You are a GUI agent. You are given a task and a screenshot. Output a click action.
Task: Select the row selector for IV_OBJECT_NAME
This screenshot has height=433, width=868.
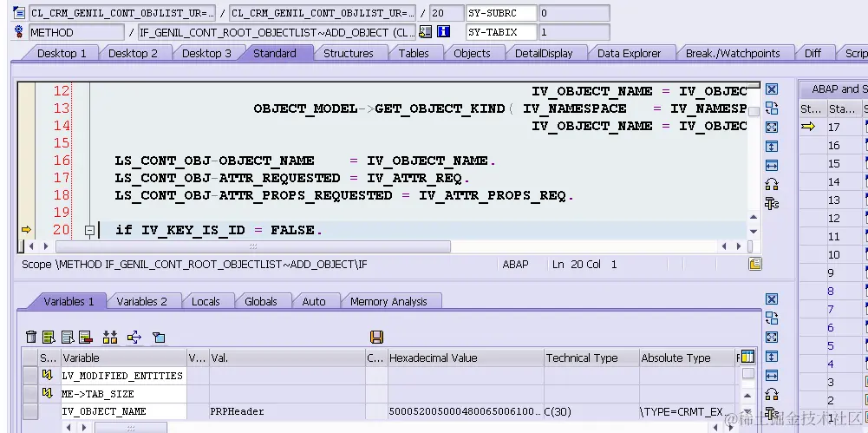[29, 411]
